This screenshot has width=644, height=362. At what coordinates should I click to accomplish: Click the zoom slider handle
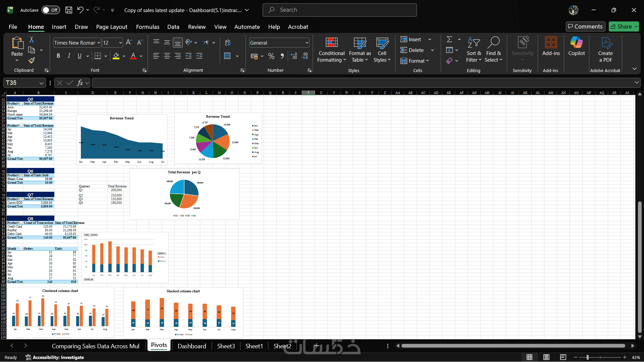click(x=587, y=357)
